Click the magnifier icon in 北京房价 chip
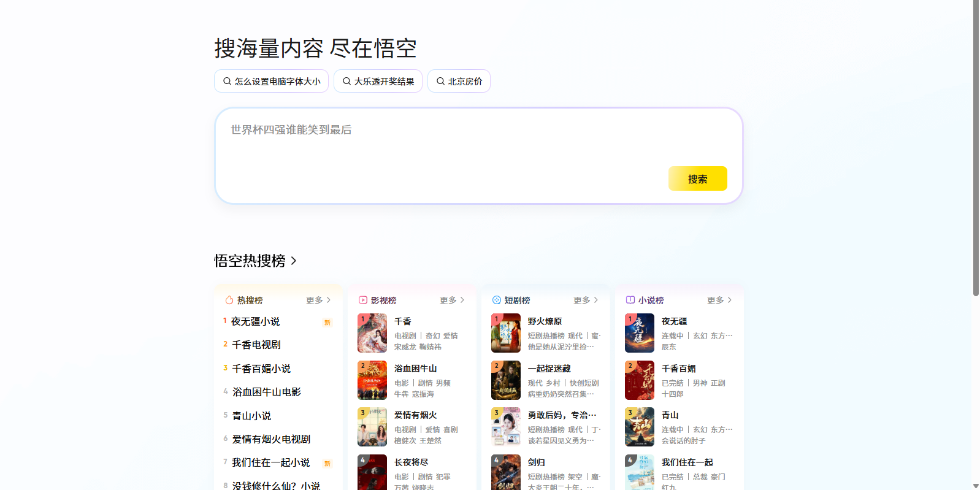 click(440, 81)
